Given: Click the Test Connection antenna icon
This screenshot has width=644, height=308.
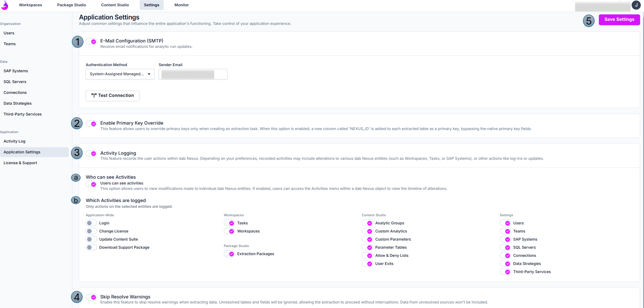Looking at the screenshot, I should tap(94, 95).
